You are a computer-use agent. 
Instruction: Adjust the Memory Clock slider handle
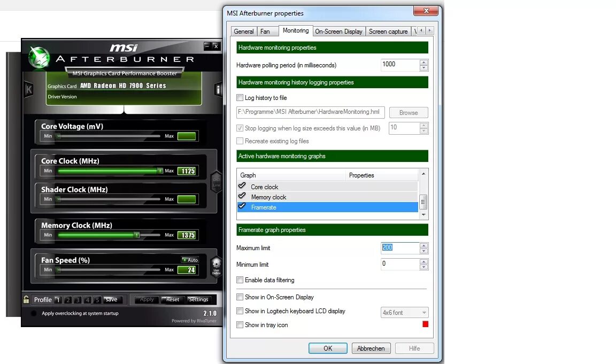pos(137,235)
